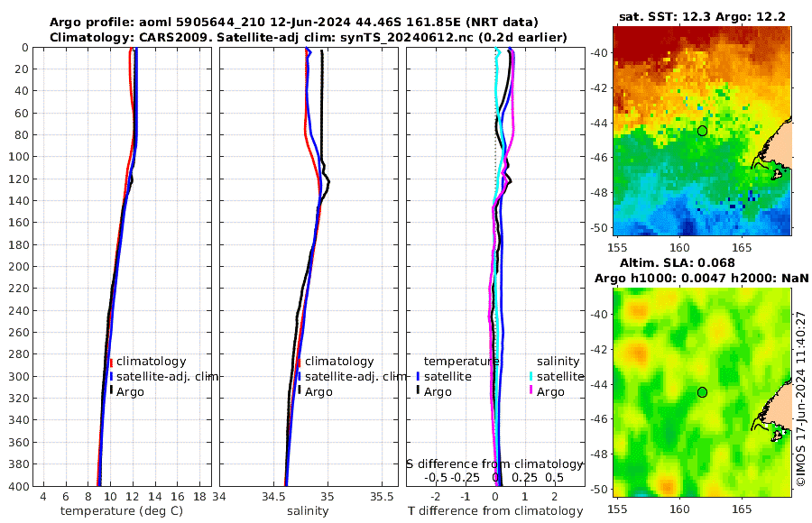
Task: Click the salinity peak near 120 depth
Action: (x=328, y=182)
